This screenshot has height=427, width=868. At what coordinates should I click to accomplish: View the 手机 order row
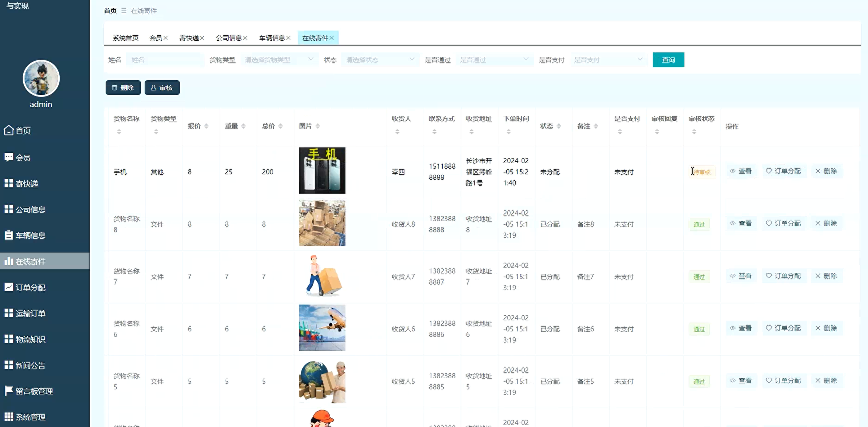tap(741, 171)
